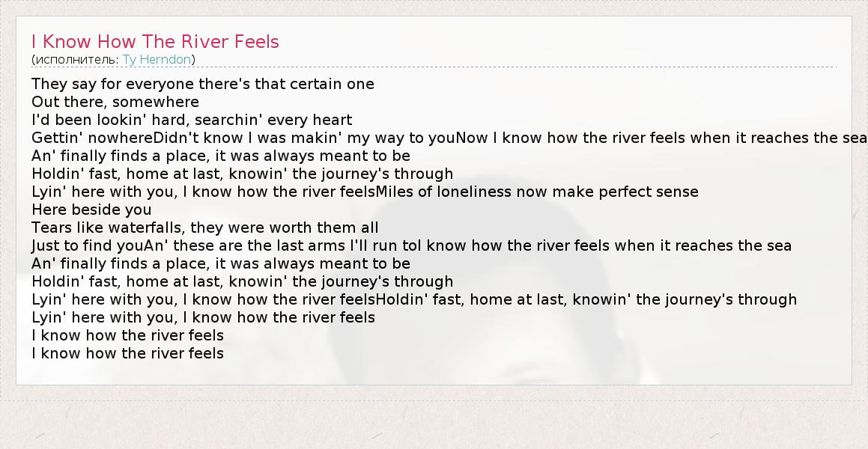Click the 'Here beside you' lyric line
This screenshot has height=449, width=868.
(91, 210)
